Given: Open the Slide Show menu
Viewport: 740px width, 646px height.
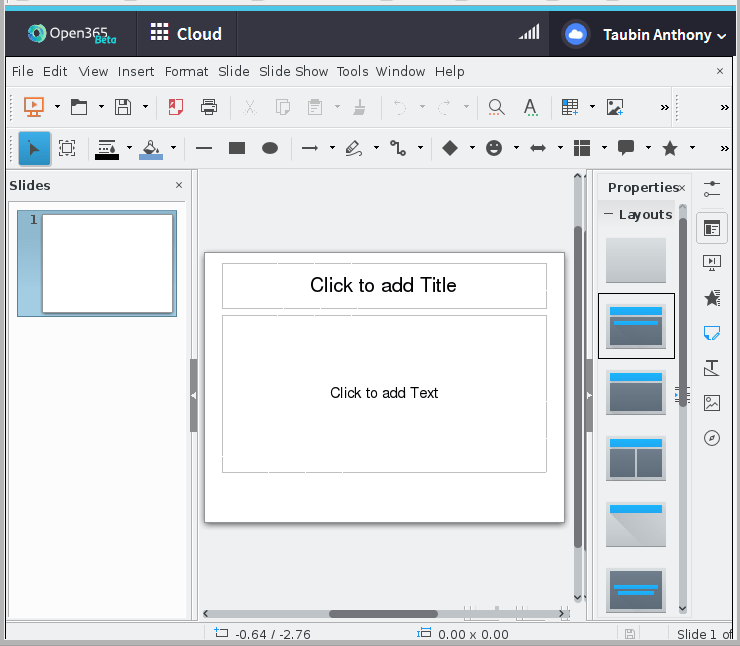Looking at the screenshot, I should [294, 72].
